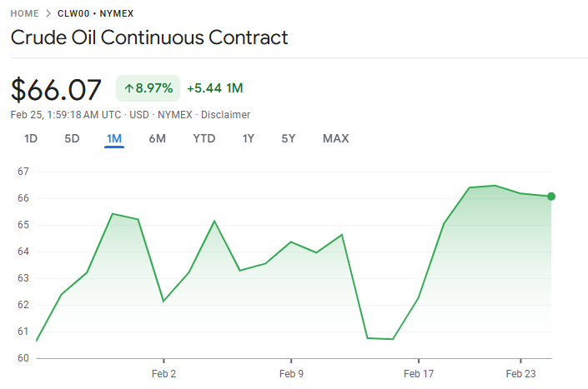Click the green endpoint dot on chart

click(551, 197)
